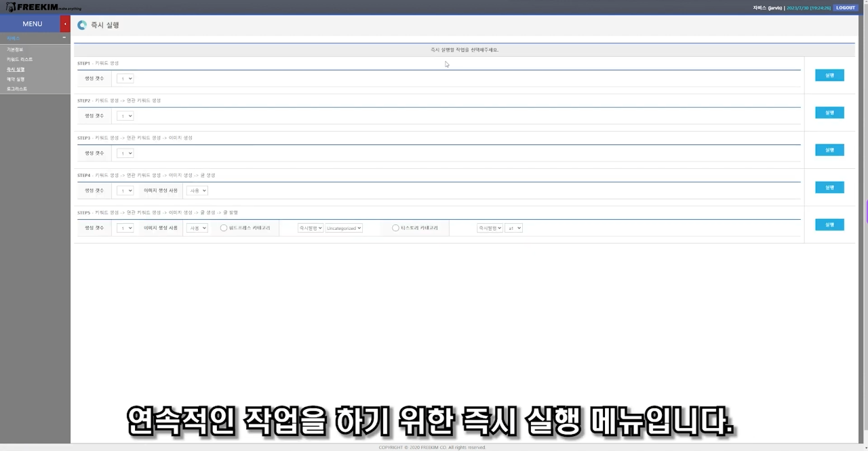Open the a1 Tistory category dropdown
Viewport: 868px width, 451px height.
tap(513, 229)
